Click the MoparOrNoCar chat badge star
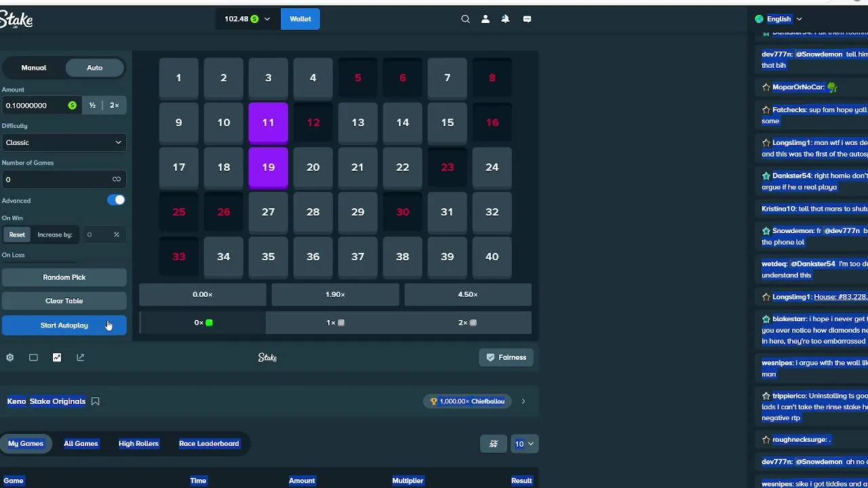The height and width of the screenshot is (488, 868). (766, 87)
